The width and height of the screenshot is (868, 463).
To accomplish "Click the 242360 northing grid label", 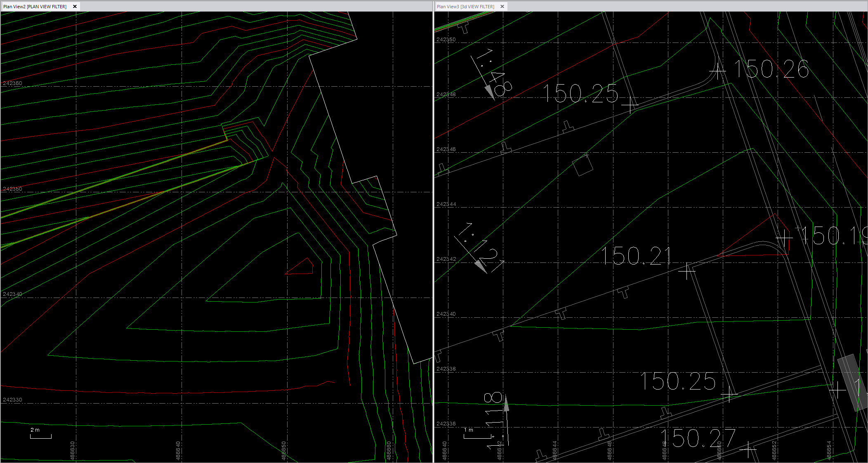I will click(12, 83).
